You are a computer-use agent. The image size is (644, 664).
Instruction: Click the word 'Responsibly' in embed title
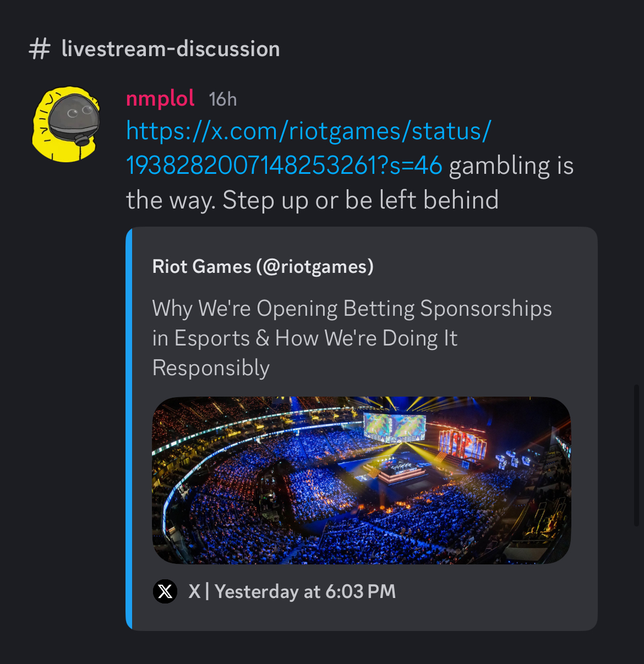(x=211, y=368)
